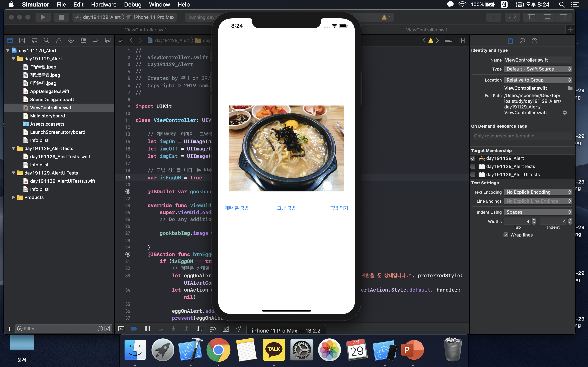Toggle the Wrap lines checkbox
Screen dimensions: 588x367
click(506, 235)
